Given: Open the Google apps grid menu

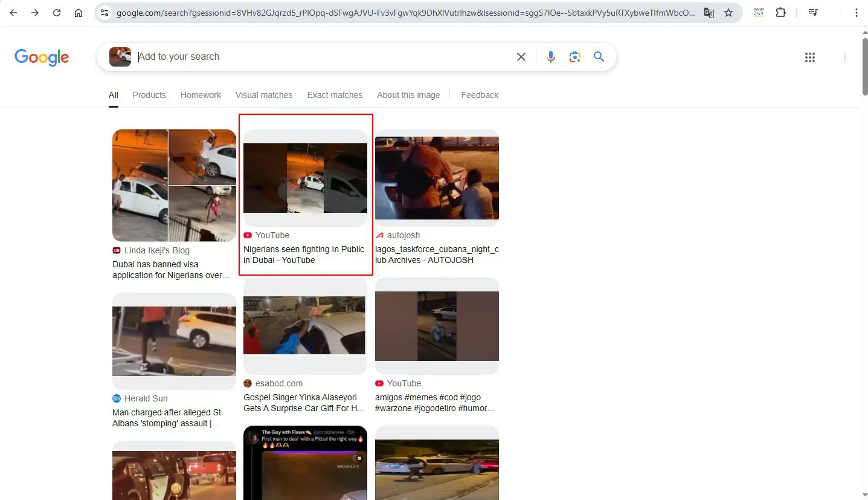Looking at the screenshot, I should [x=810, y=57].
